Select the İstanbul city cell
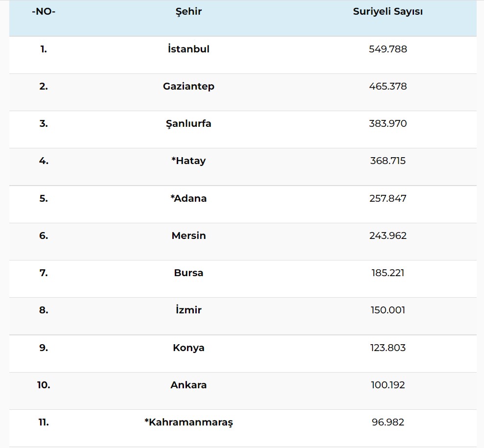The height and width of the screenshot is (448, 484). point(188,49)
